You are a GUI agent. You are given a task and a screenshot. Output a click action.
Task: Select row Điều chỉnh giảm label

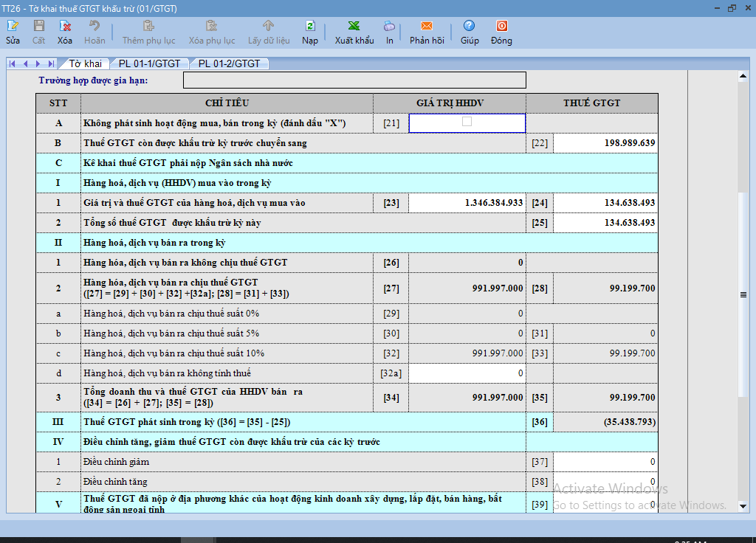click(x=116, y=462)
